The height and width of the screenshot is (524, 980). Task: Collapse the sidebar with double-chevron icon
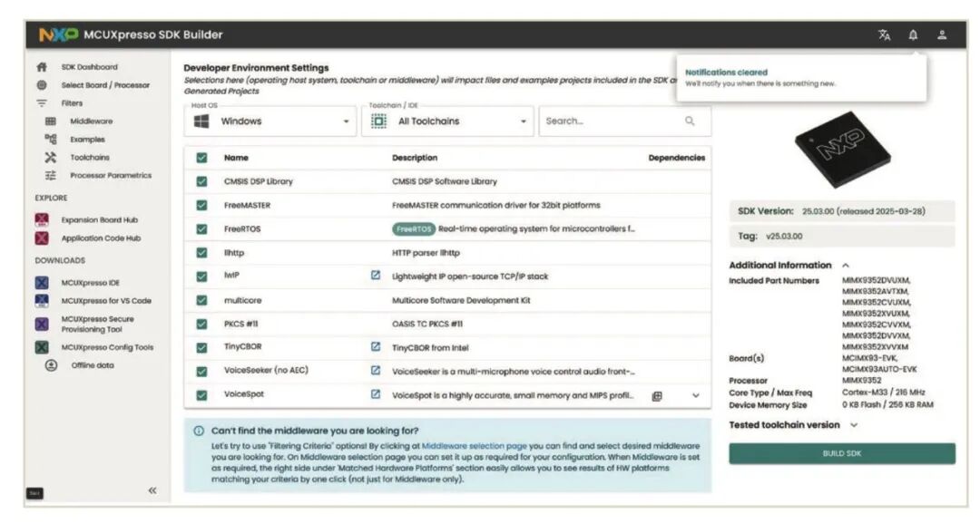click(152, 490)
